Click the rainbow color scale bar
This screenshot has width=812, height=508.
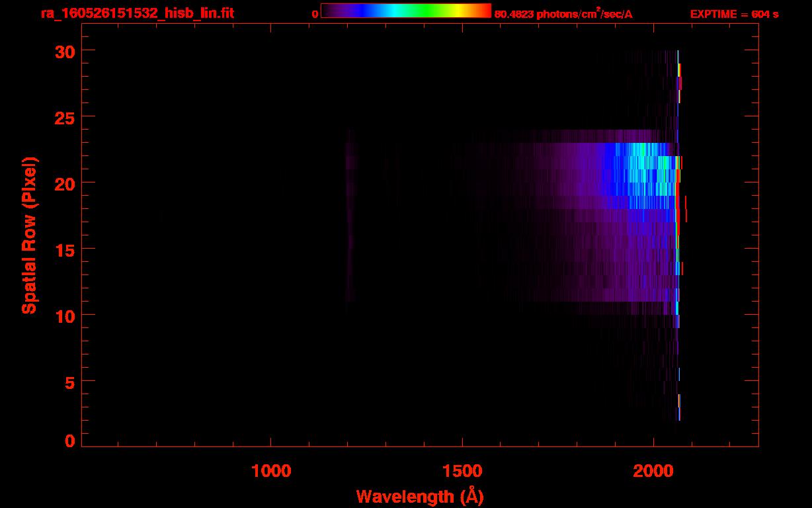coord(406,11)
